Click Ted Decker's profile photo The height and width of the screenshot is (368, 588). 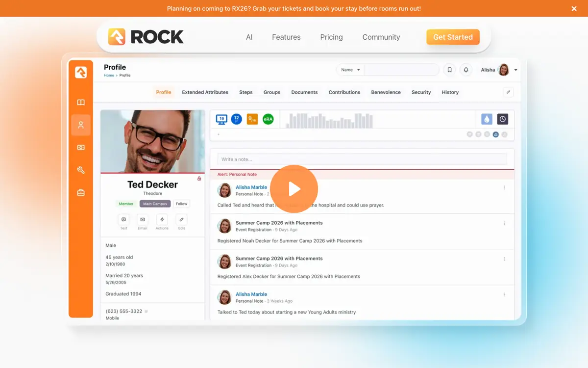[153, 141]
